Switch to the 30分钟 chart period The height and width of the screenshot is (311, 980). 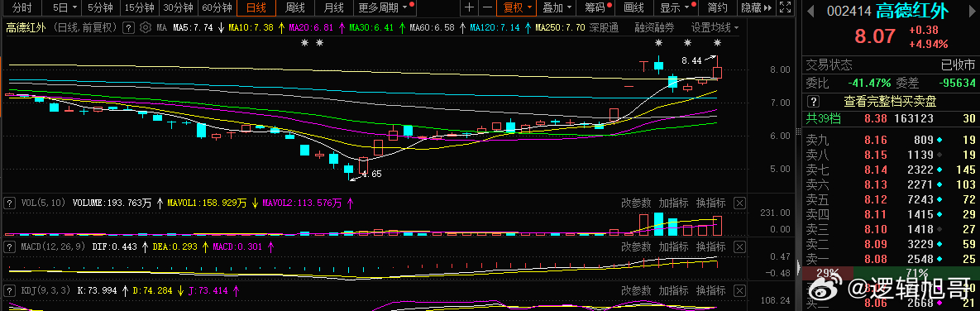(179, 7)
